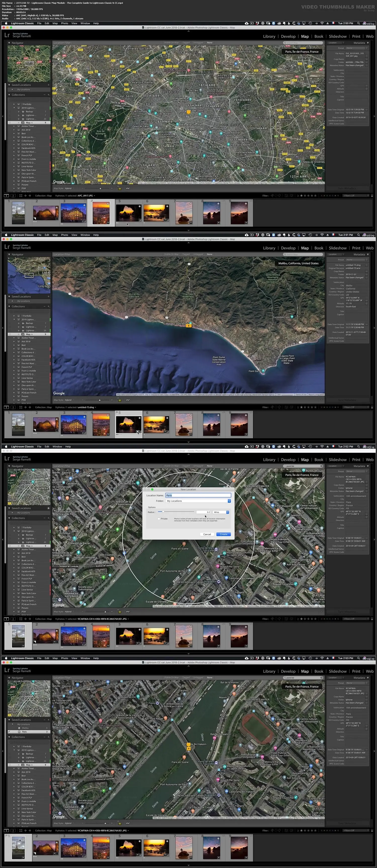Zoom in map with plus icon, 2:53 PM frame

coord(112,823)
